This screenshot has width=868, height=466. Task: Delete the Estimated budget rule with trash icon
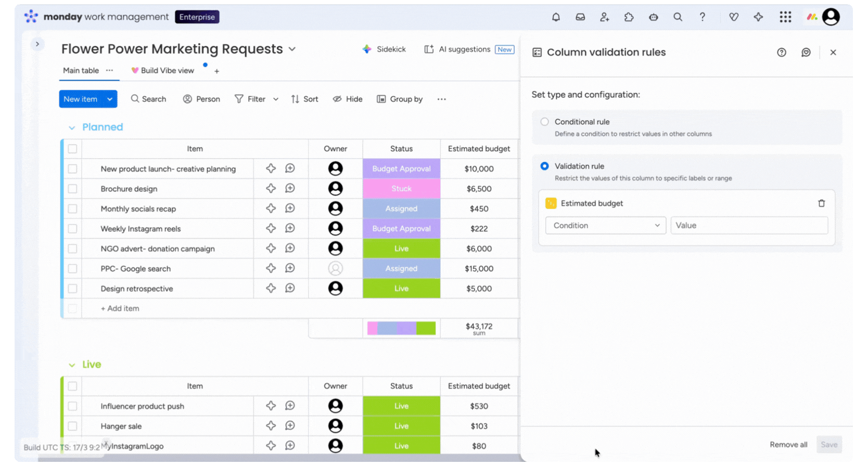pos(821,203)
